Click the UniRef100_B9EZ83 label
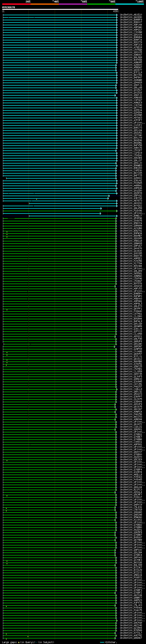Screen dimensions: 146x644 tap(131, 168)
